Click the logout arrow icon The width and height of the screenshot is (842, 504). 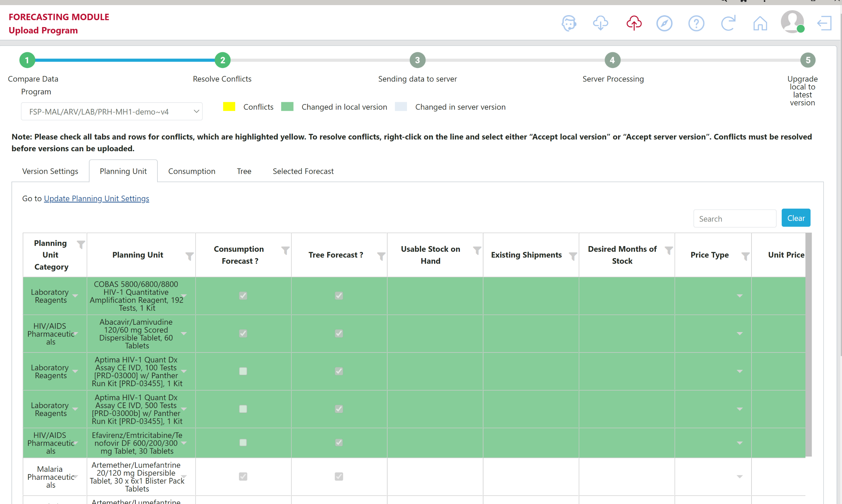824,24
